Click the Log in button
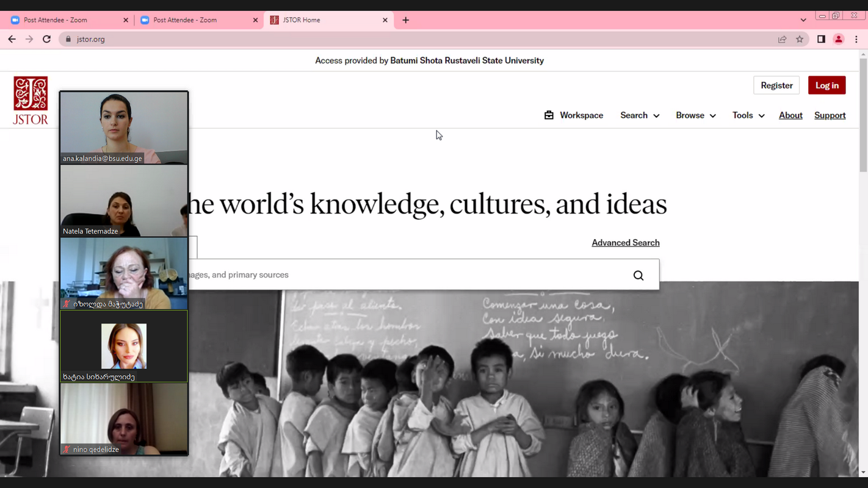Viewport: 868px width, 488px height. pyautogui.click(x=826, y=85)
